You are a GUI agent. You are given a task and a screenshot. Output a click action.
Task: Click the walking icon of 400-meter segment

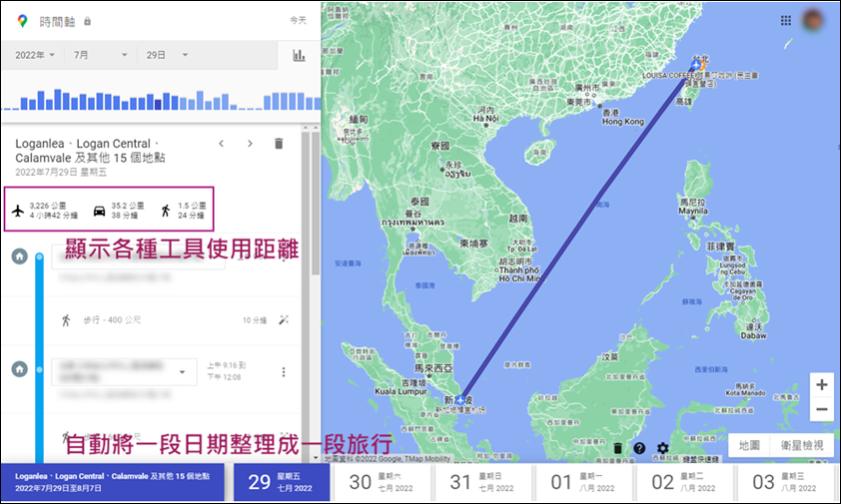tap(66, 320)
